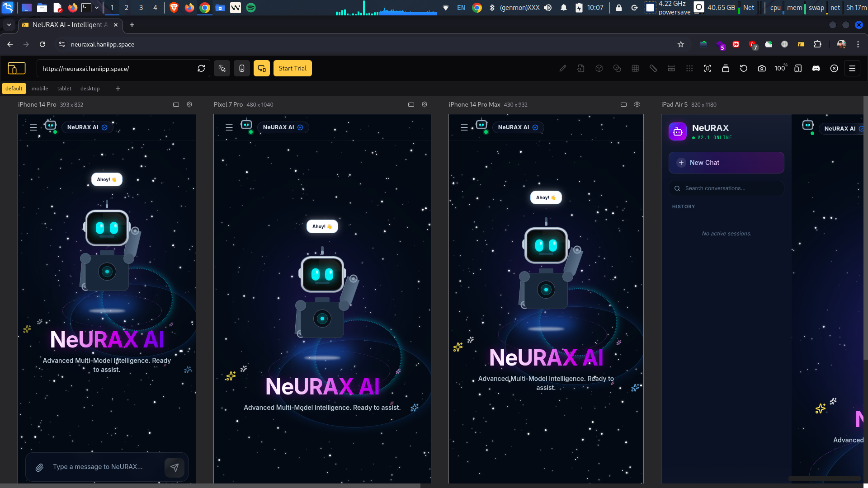This screenshot has width=868, height=488.
Task: Switch to the mobile tab
Action: (x=40, y=89)
